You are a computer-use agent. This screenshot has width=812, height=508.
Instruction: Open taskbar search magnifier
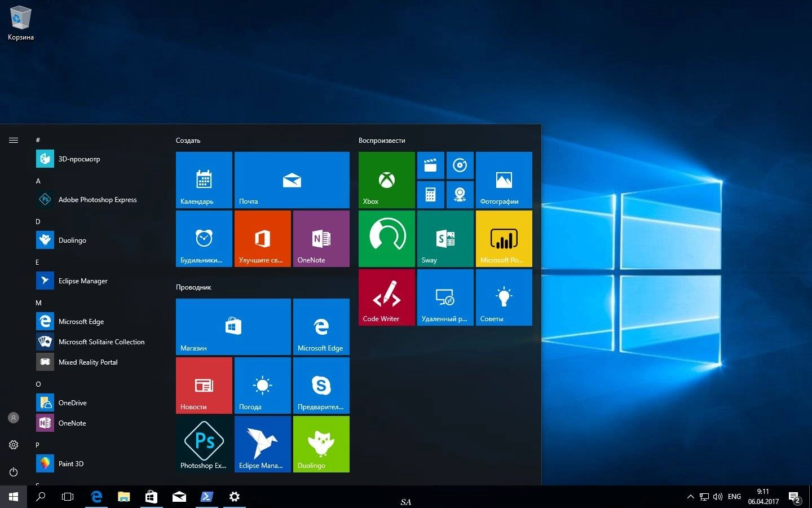pyautogui.click(x=41, y=497)
